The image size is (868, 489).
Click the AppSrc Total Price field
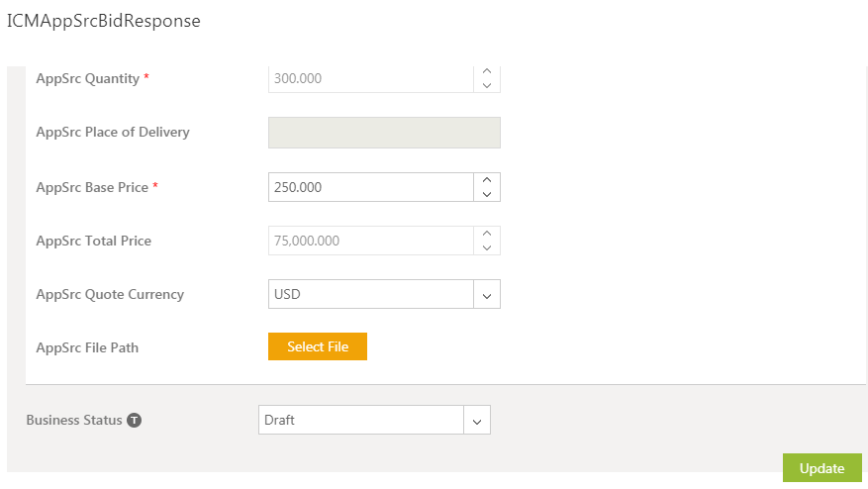tap(371, 241)
